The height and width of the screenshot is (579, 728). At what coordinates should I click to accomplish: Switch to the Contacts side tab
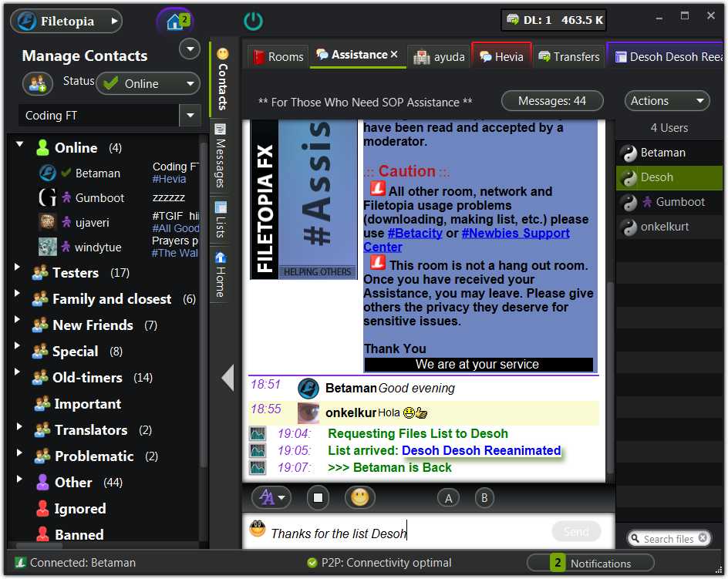click(222, 79)
